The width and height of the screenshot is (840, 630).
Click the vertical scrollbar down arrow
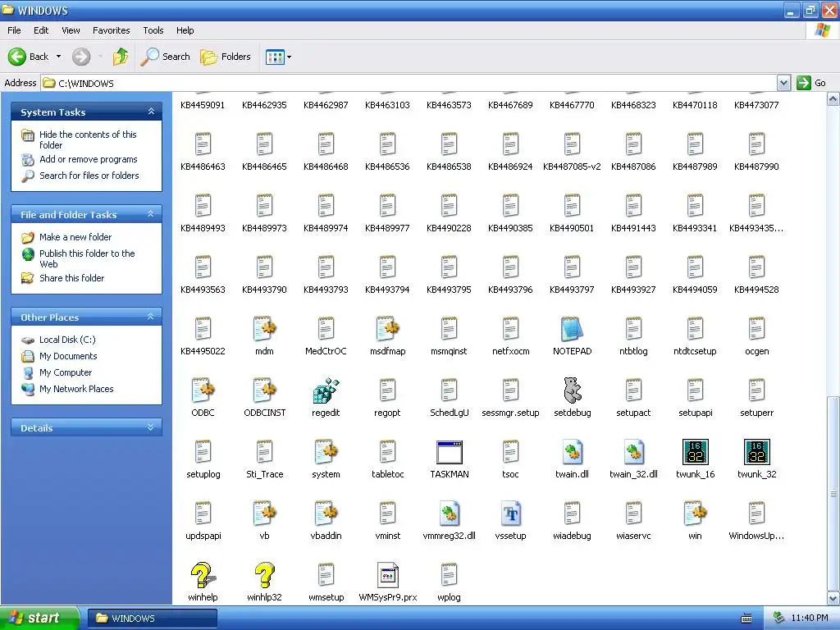click(833, 599)
